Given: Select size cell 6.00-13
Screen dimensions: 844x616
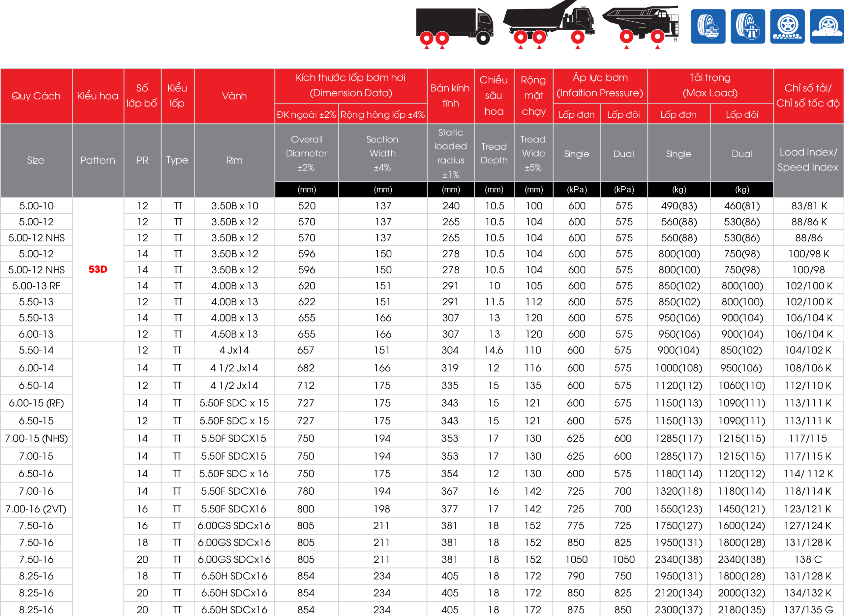Looking at the screenshot, I should coord(36,334).
